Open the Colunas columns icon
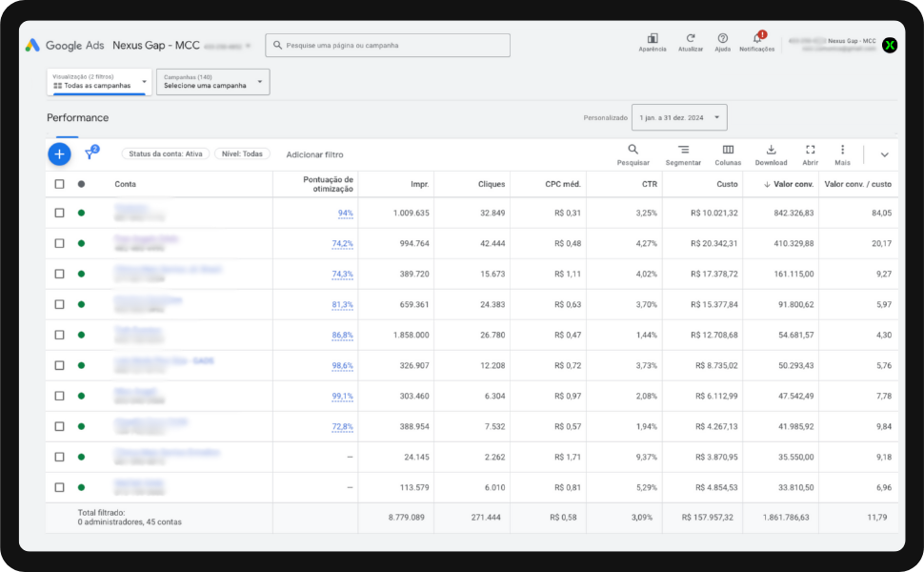Viewport: 924px width, 572px height. point(728,150)
